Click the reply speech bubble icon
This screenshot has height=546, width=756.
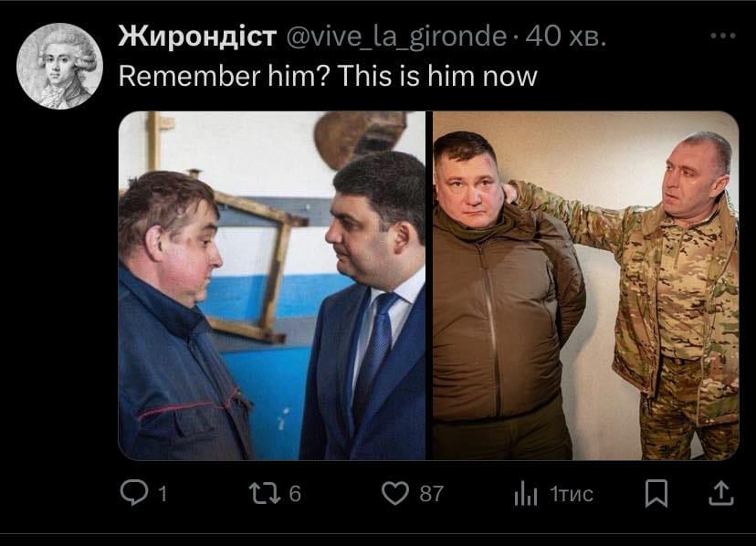pyautogui.click(x=133, y=493)
